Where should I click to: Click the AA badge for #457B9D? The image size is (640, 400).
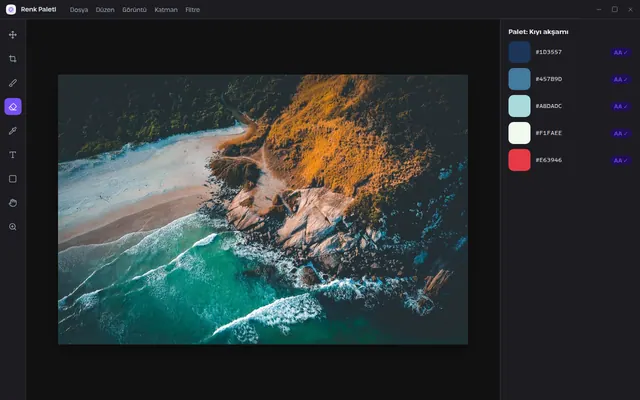621,79
